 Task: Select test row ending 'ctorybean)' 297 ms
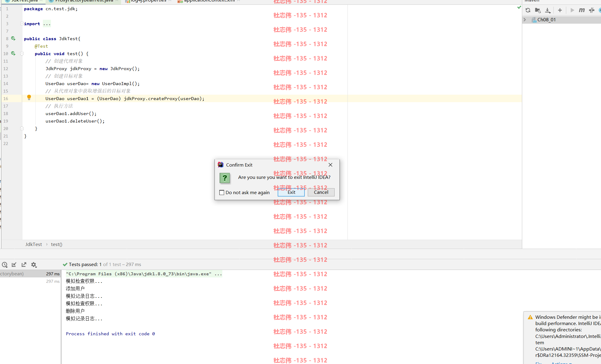coord(30,274)
